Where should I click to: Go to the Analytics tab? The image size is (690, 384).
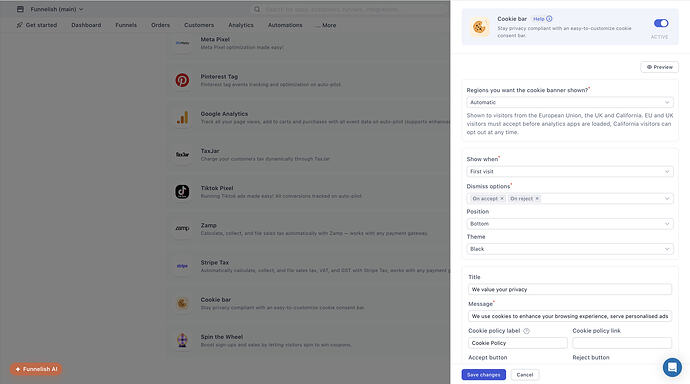(241, 25)
